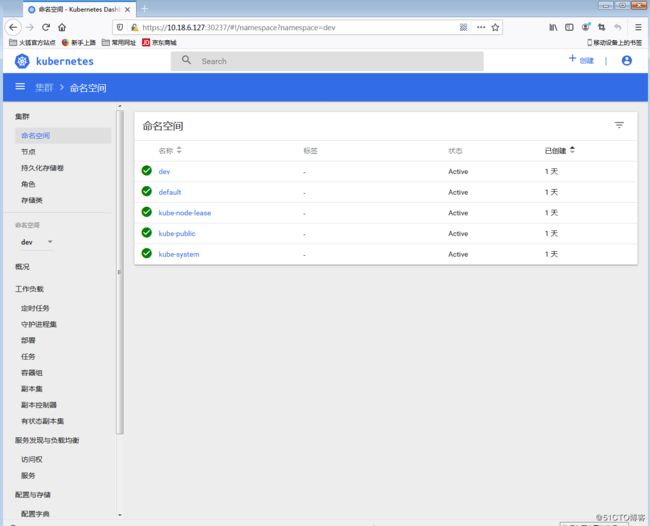The image size is (650, 526).
Task: Go to the browser home page
Action: coord(62,27)
